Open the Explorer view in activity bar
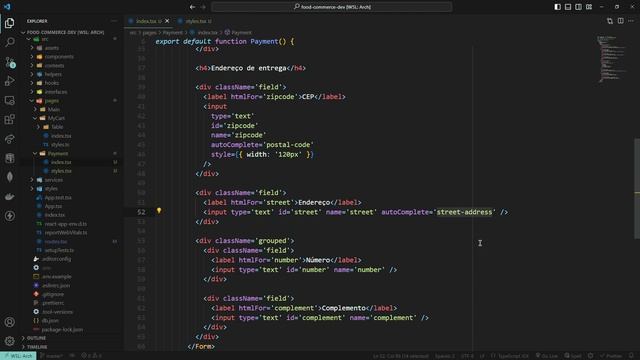 9,23
